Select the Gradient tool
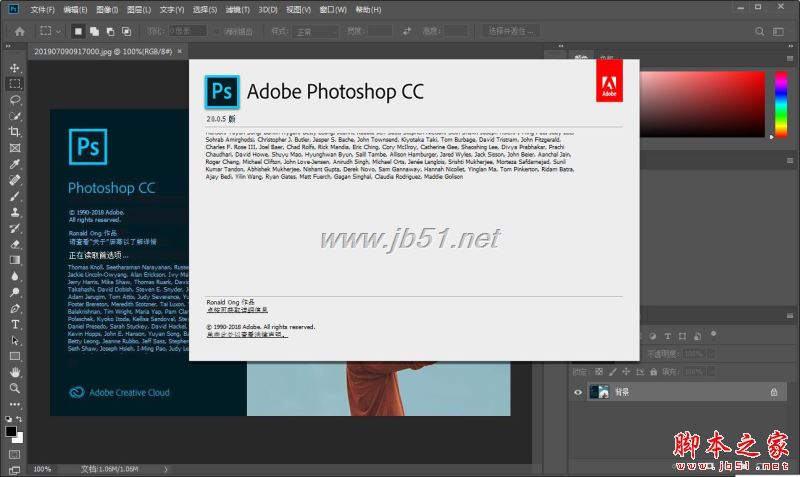This screenshot has width=800, height=477. 14,260
